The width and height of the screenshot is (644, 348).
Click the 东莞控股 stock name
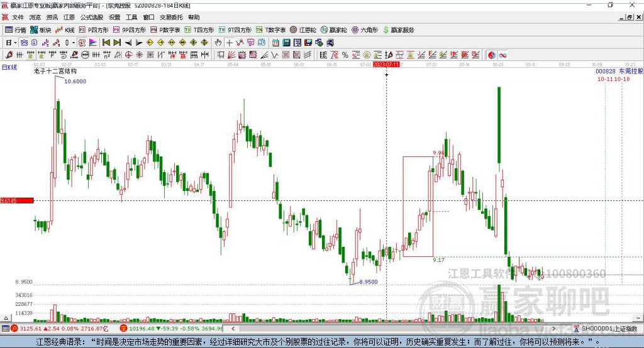(631, 72)
